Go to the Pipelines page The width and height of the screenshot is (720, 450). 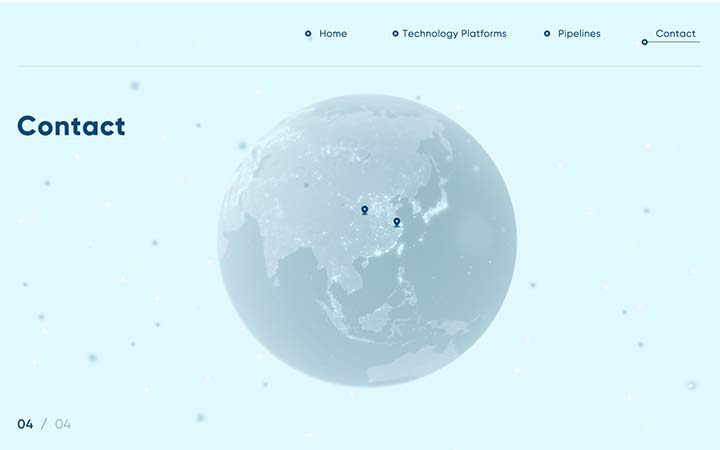tap(579, 34)
